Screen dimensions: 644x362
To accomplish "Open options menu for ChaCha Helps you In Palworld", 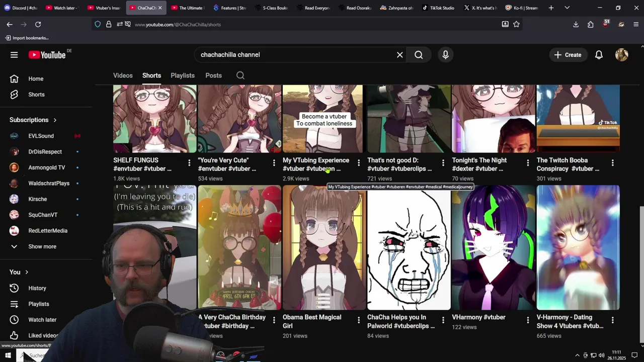I will click(x=443, y=320).
